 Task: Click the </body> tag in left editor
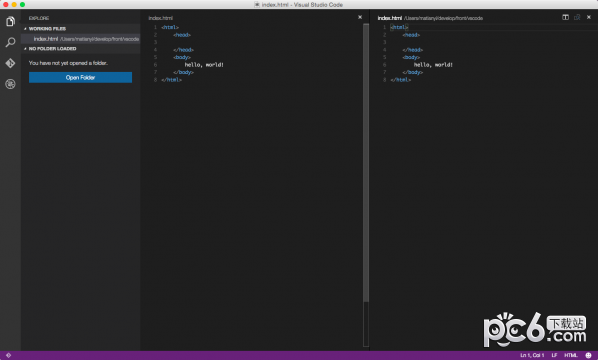(183, 72)
